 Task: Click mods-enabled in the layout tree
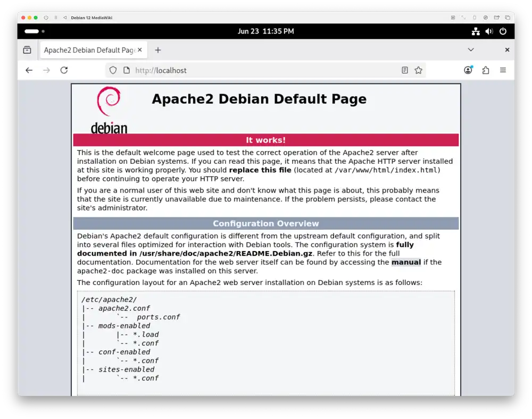click(x=124, y=326)
